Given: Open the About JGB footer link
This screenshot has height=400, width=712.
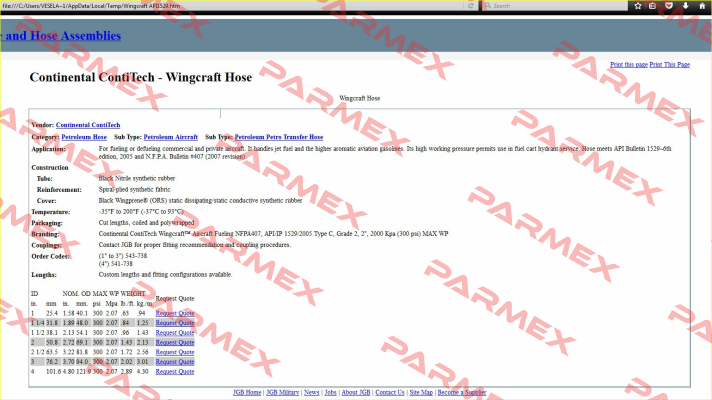Looking at the screenshot, I should (356, 392).
